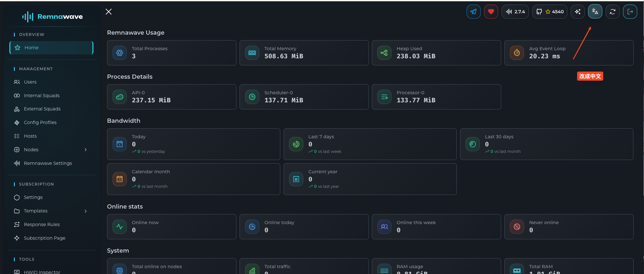Expand the Nodes submenu chevron
The image size is (644, 274).
pos(86,150)
